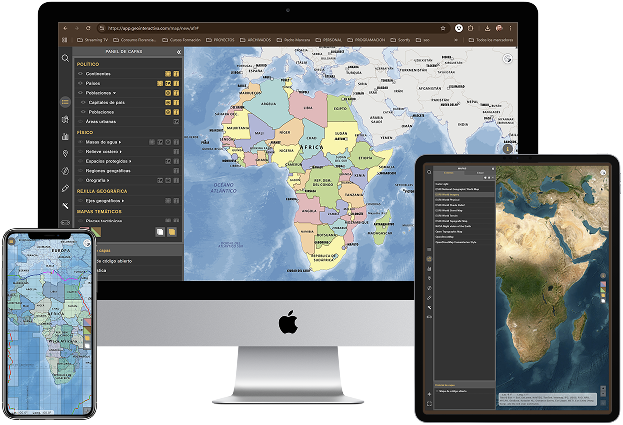Expand the Masas de agua group
This screenshot has width=623, height=425.
(x=120, y=142)
